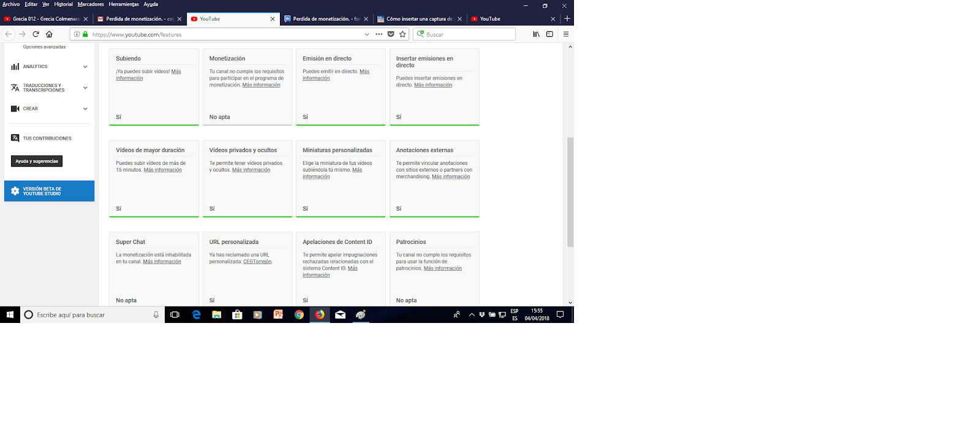Click the browser forward arrow
Screen dimensions: 980x429
click(x=23, y=34)
